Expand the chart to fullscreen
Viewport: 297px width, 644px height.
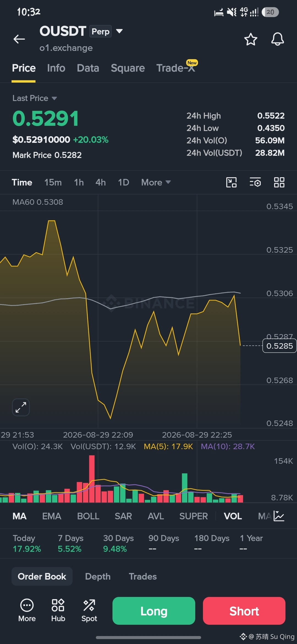[21, 407]
